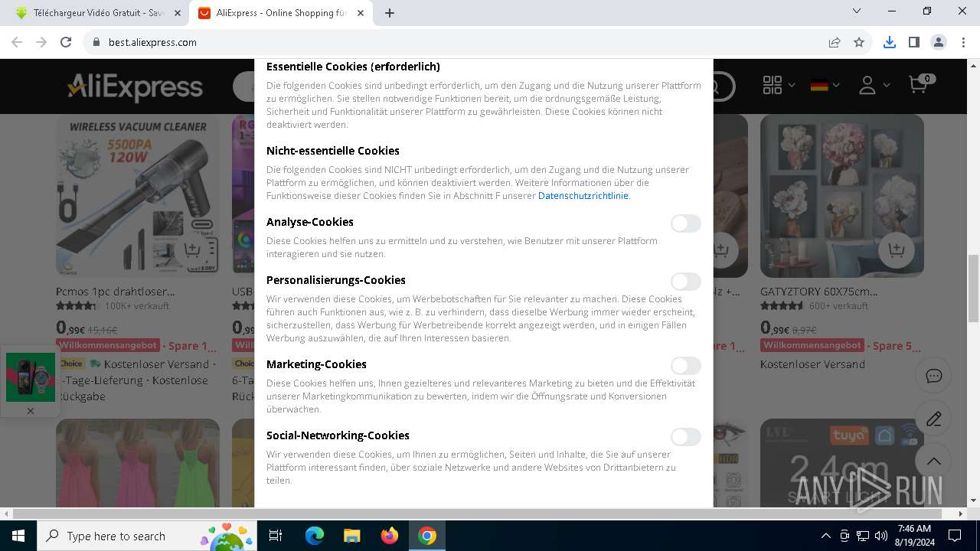
Task: Open the wireless vacuum cleaner product image
Action: tap(138, 196)
